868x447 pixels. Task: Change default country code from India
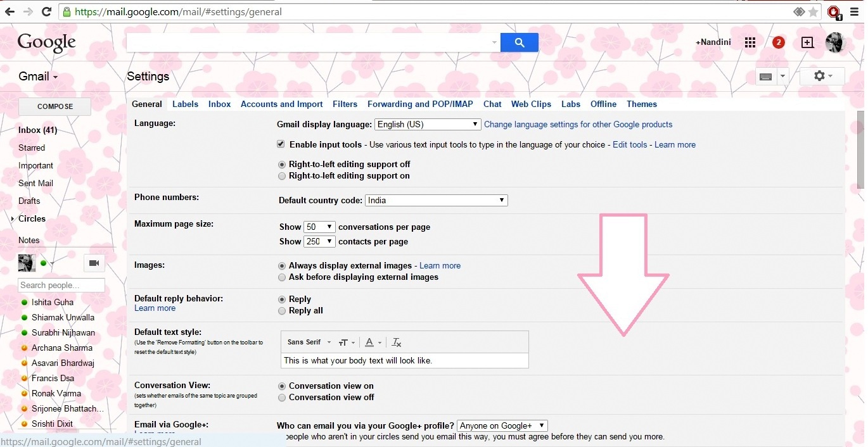(x=436, y=200)
